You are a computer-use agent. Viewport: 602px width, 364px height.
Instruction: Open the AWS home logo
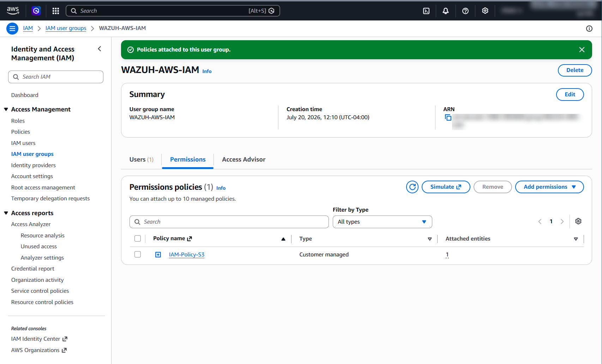[13, 11]
